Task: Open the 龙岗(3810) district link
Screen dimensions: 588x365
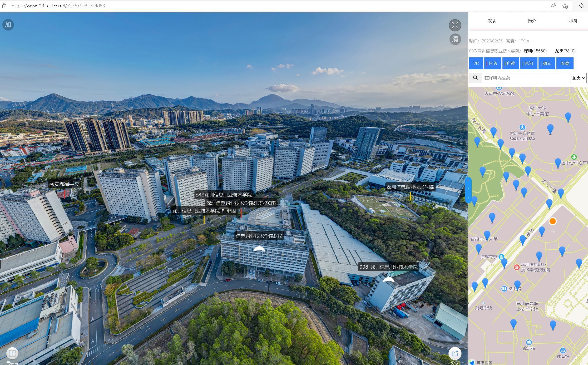Action: [565, 51]
